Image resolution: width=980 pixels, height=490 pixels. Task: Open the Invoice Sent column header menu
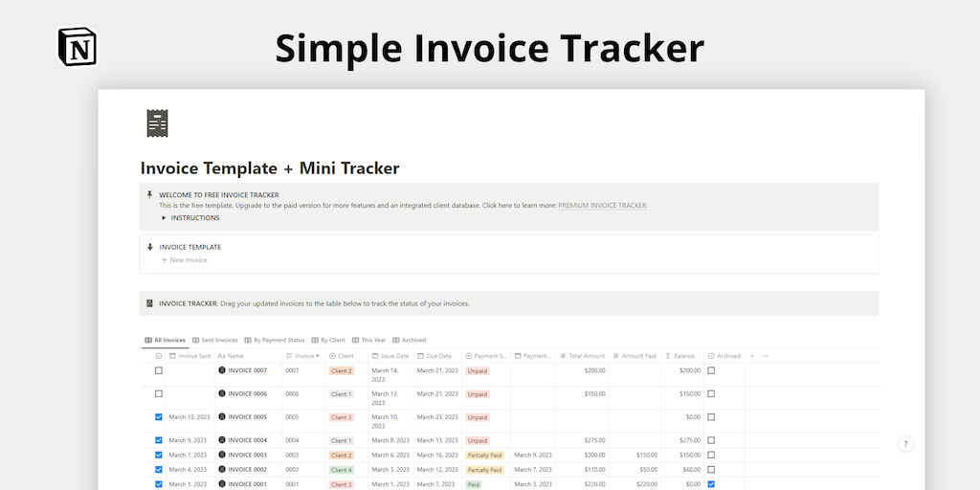(x=190, y=356)
